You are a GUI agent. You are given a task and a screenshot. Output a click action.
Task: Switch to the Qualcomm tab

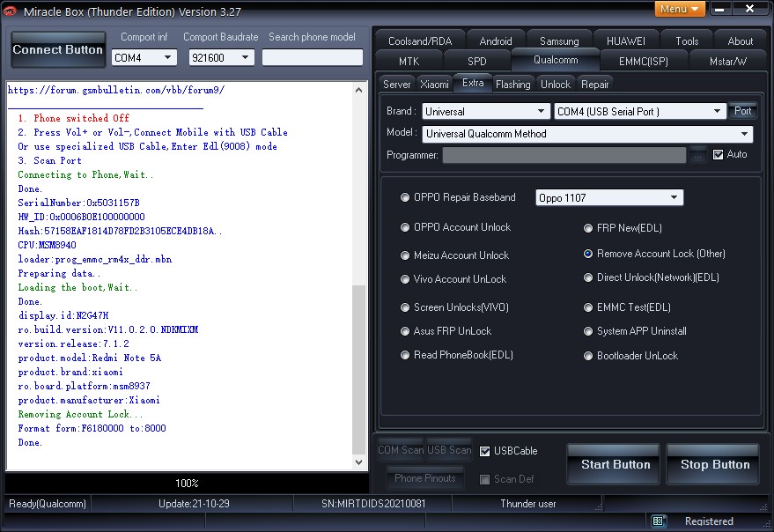pos(556,60)
